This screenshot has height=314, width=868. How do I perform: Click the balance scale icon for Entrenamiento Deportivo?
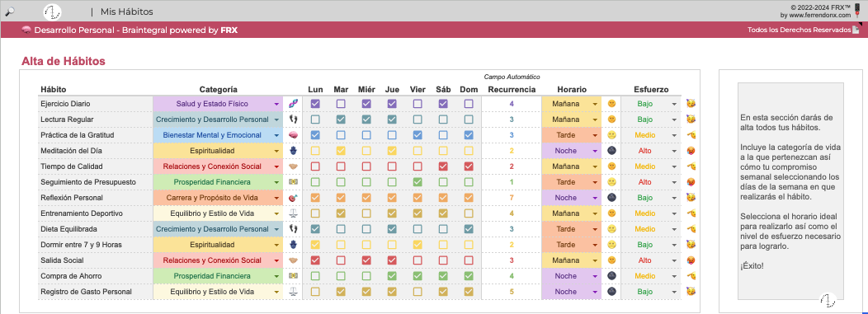pos(293,213)
